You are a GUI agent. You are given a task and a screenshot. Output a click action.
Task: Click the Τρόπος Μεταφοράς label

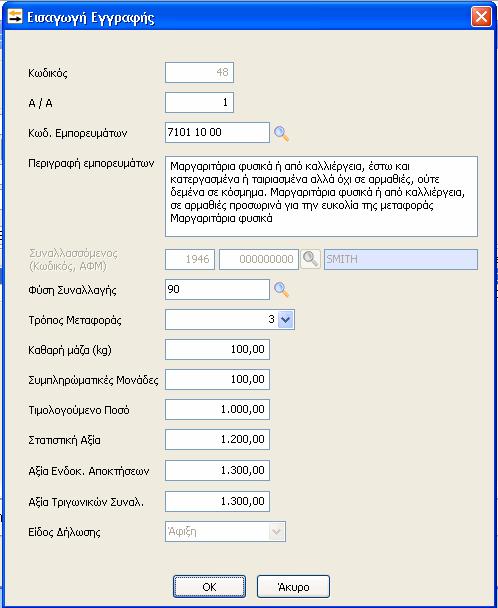coord(75,320)
